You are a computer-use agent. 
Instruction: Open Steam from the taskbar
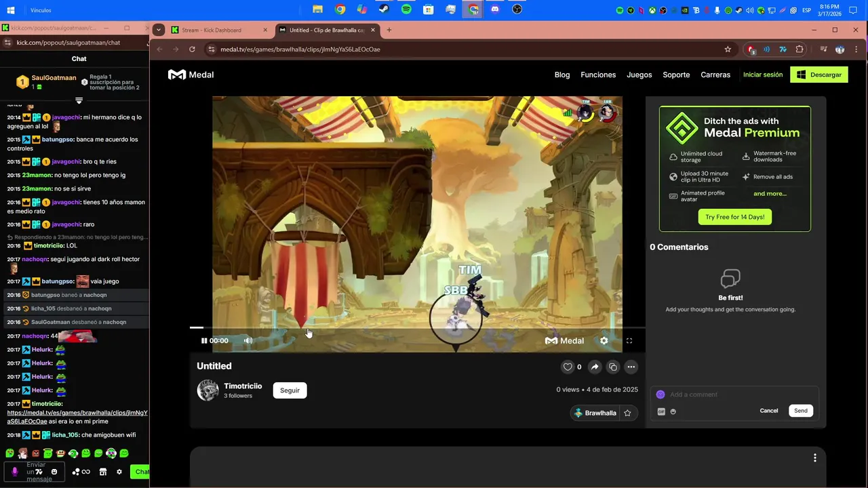click(x=384, y=9)
